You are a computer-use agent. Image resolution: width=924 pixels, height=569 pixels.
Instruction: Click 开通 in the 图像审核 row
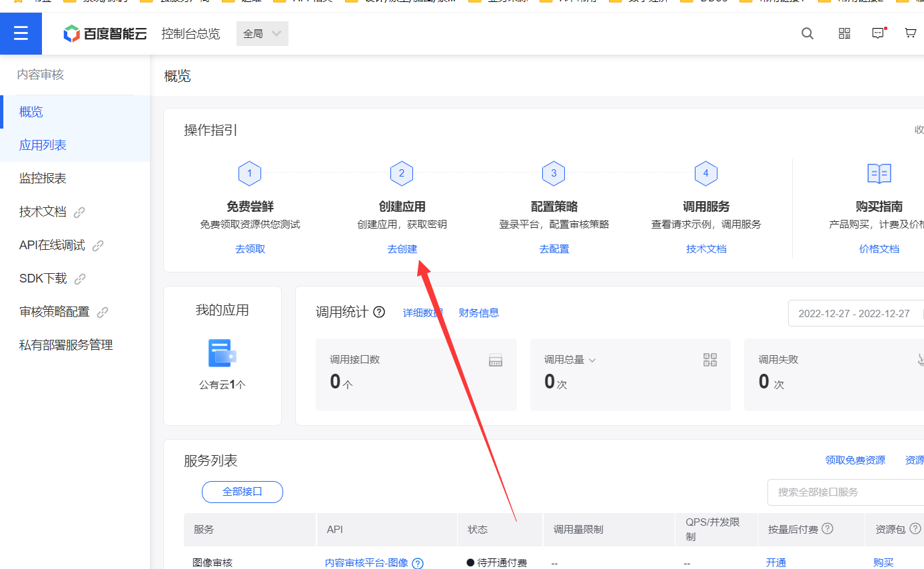tap(776, 563)
